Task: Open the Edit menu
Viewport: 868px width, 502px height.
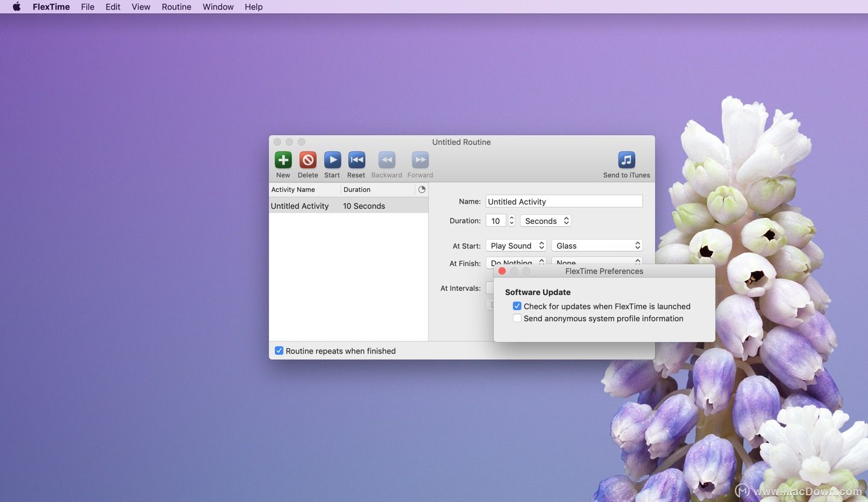Action: click(113, 7)
